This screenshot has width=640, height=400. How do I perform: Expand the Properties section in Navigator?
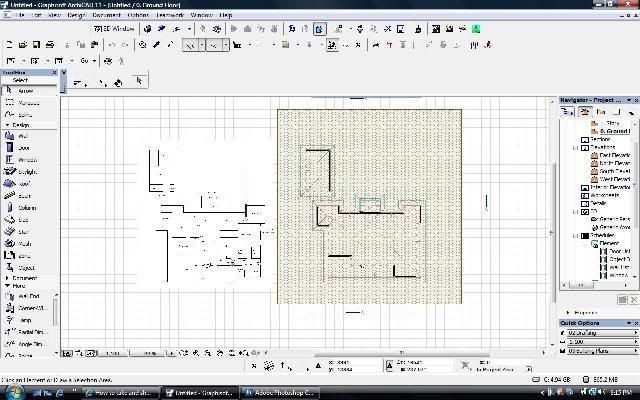coord(568,313)
